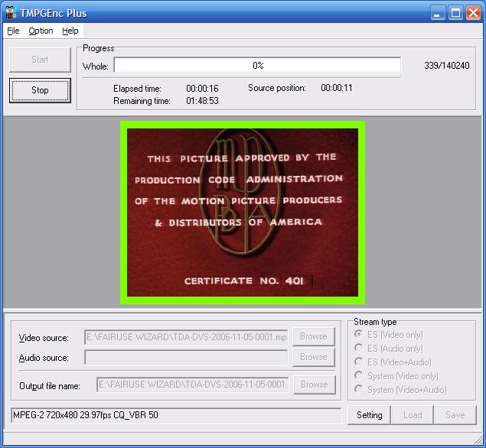
Task: Close the TMPGEnc Plus window
Action: point(473,13)
